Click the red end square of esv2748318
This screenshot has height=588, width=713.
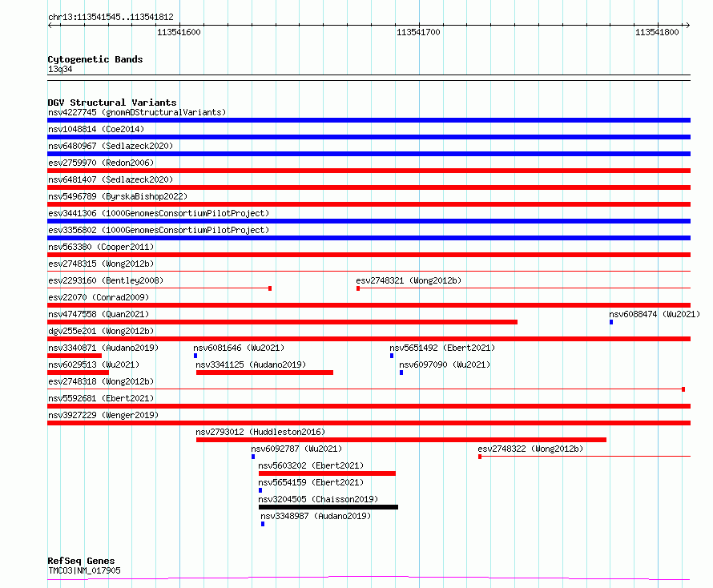coord(683,389)
